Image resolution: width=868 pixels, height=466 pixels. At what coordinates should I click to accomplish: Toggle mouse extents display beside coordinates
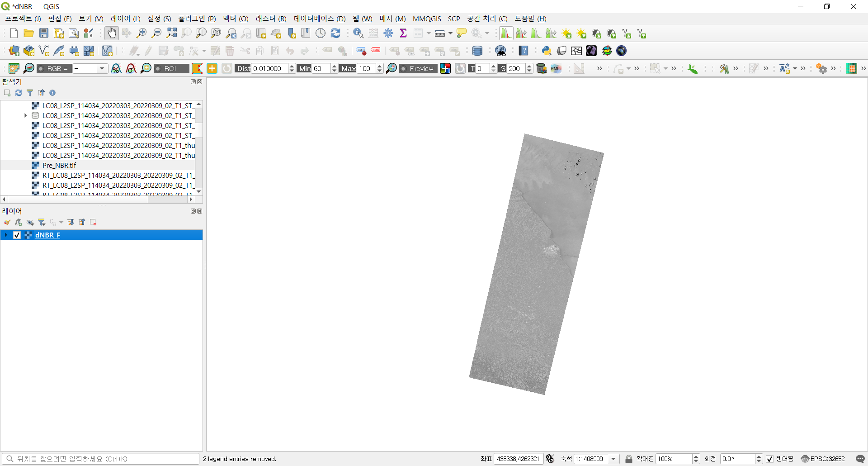(550, 459)
